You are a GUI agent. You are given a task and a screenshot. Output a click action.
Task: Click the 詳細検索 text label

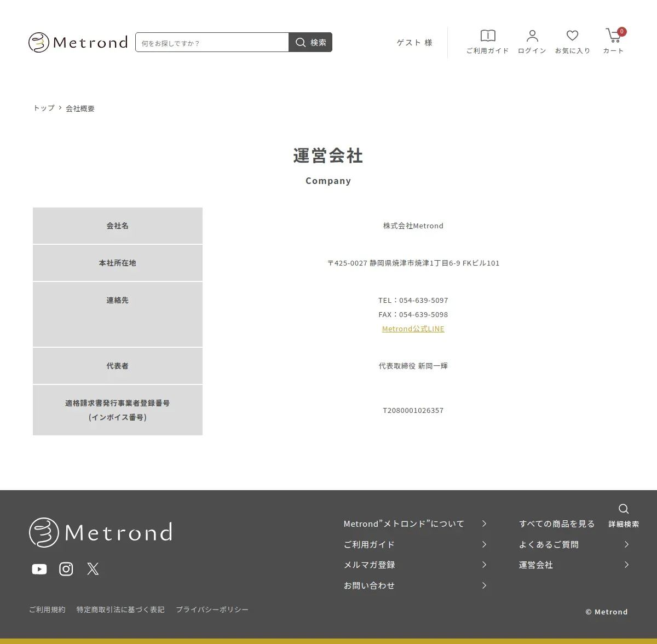[624, 524]
